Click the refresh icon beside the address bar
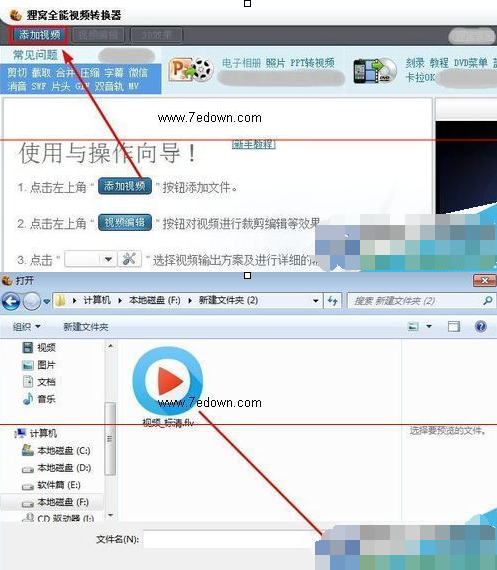The height and width of the screenshot is (570, 497). pyautogui.click(x=332, y=301)
